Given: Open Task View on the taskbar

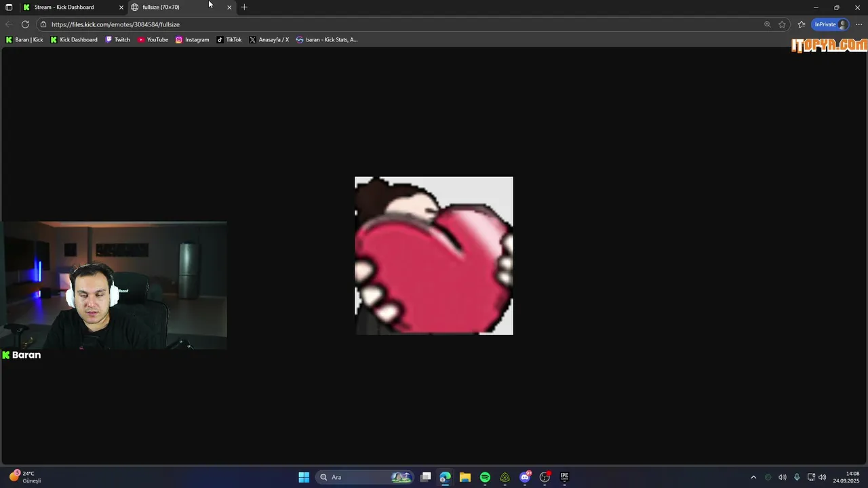Looking at the screenshot, I should (x=426, y=477).
